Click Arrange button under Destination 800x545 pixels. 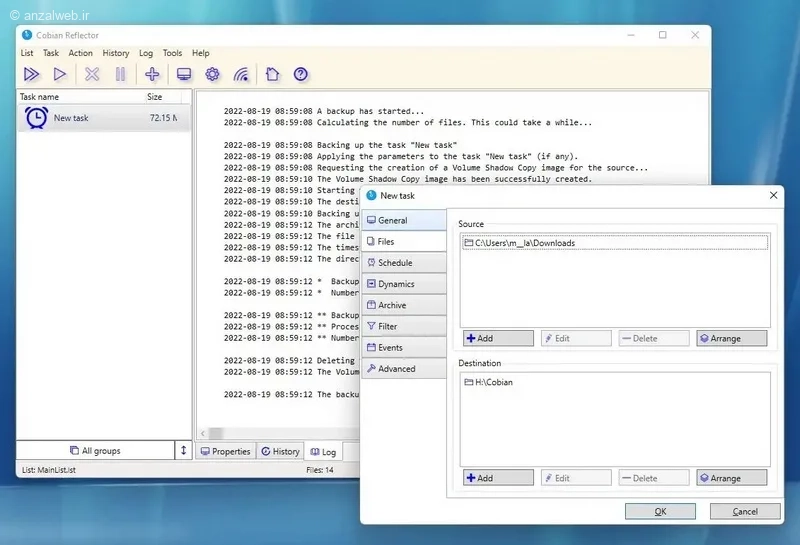[x=732, y=478]
